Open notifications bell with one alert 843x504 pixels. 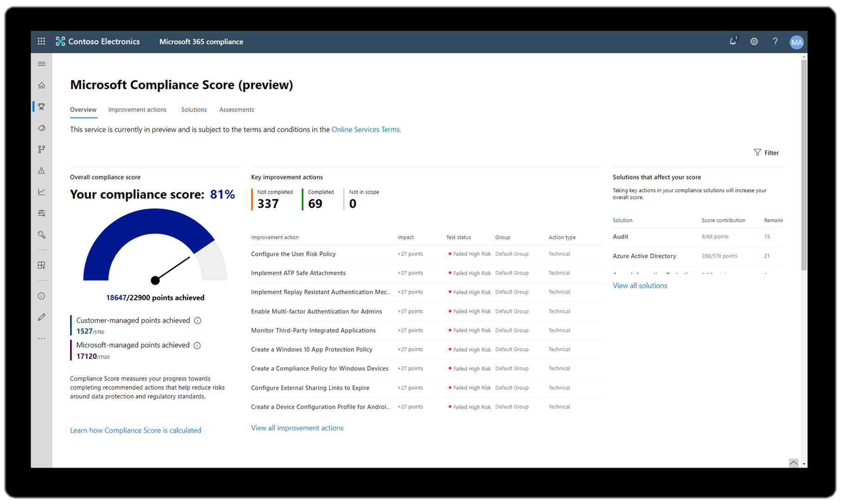coord(733,41)
